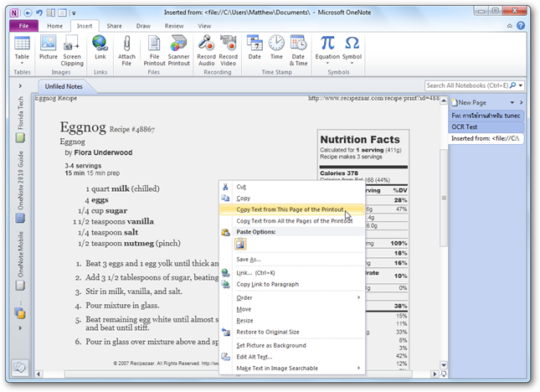This screenshot has width=540, height=392.
Task: Open the Table dropdown arrow
Action: coord(22,64)
